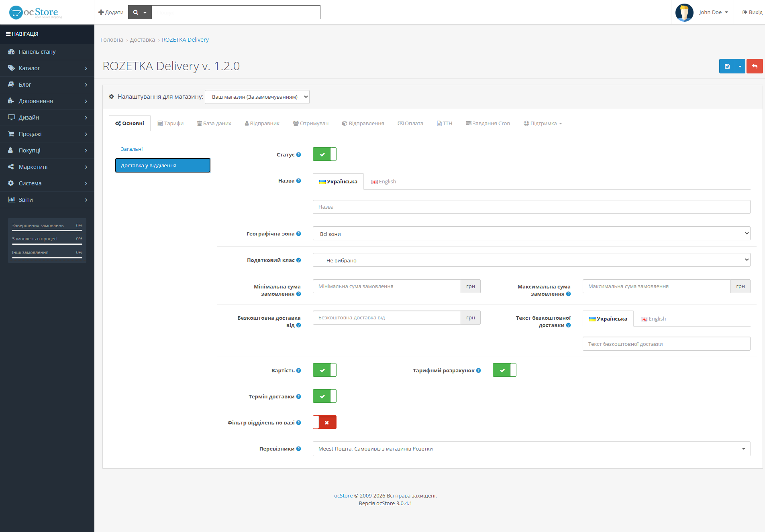The image size is (765, 532).
Task: Click the top search input field
Action: coord(236,12)
